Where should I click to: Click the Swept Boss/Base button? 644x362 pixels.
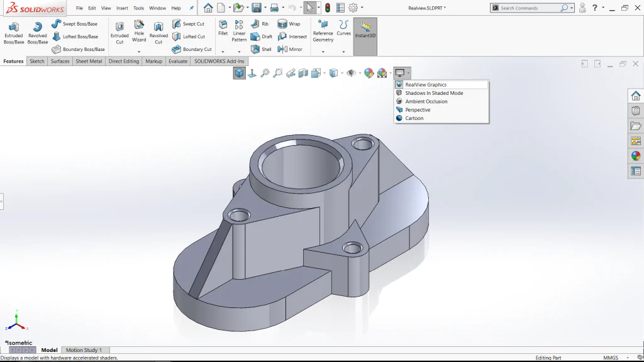[x=74, y=24]
